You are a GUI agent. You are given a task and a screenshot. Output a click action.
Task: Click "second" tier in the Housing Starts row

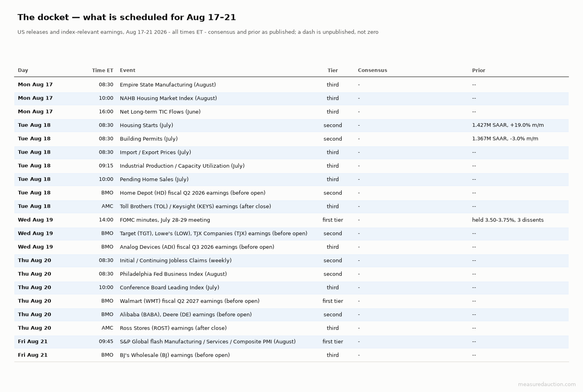pos(333,125)
